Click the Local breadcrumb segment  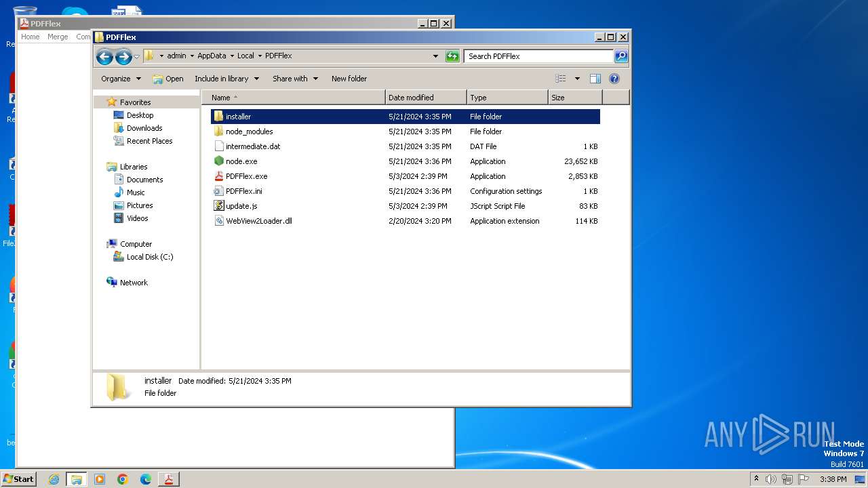[x=245, y=56]
